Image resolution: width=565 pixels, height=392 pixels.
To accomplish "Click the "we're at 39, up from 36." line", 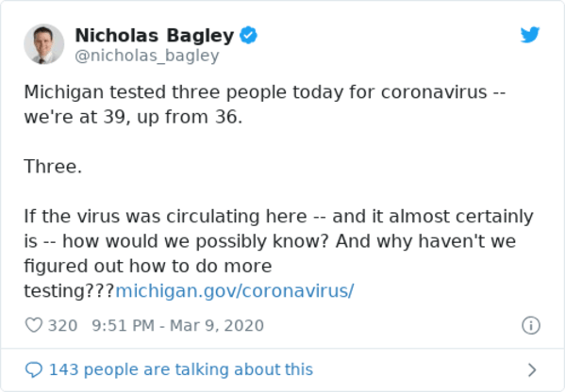I will pyautogui.click(x=133, y=117).
